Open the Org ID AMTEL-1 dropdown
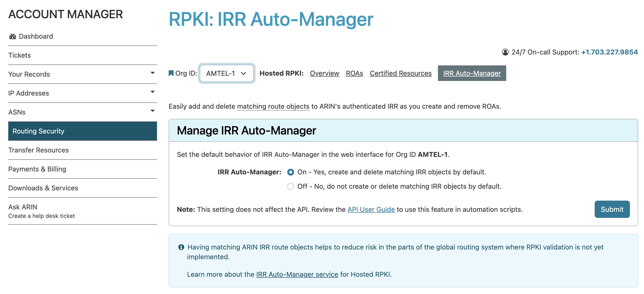The width and height of the screenshot is (644, 294). coord(226,73)
